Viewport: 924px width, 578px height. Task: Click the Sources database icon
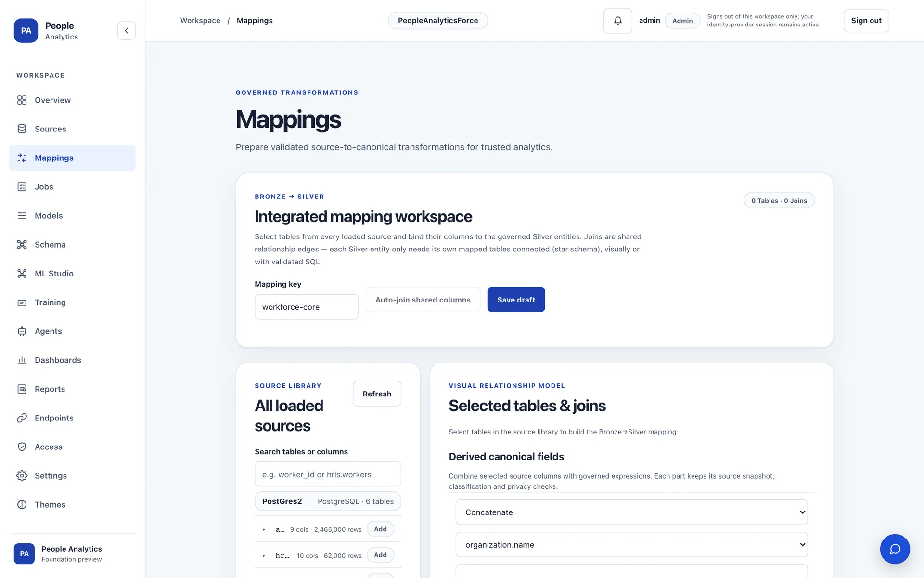22,129
